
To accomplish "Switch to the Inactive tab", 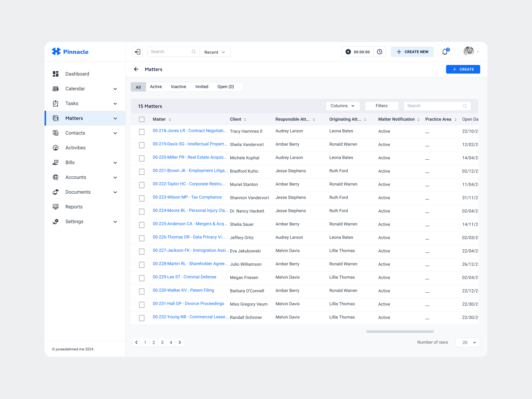I will (x=178, y=87).
